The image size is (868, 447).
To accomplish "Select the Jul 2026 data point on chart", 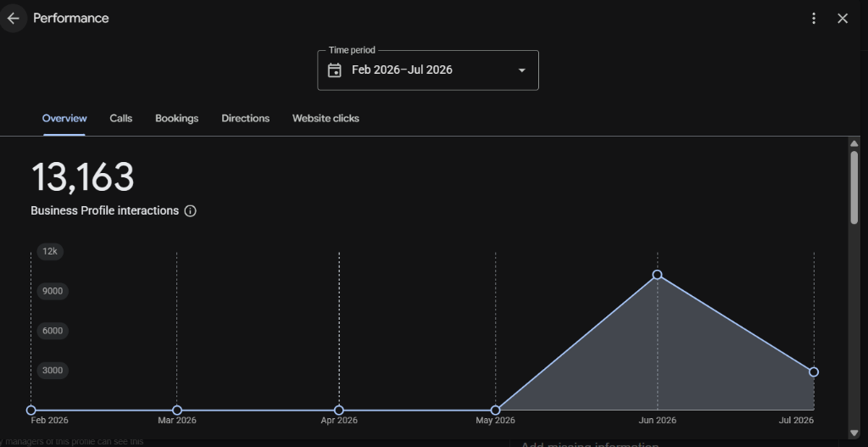I will coord(814,372).
